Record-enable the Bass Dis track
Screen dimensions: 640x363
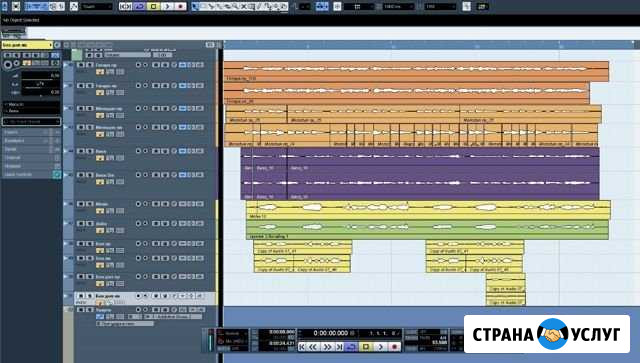pos(138,175)
